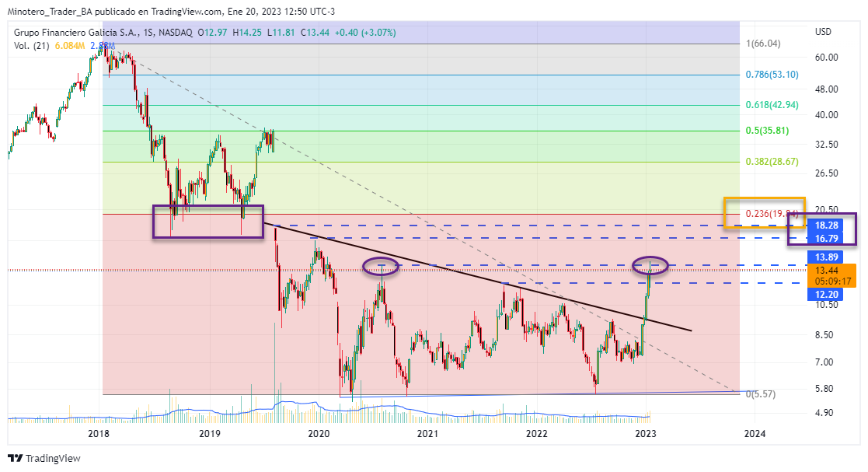
Task: Click the bar countdown timer 05:09:17
Action: [x=832, y=281]
